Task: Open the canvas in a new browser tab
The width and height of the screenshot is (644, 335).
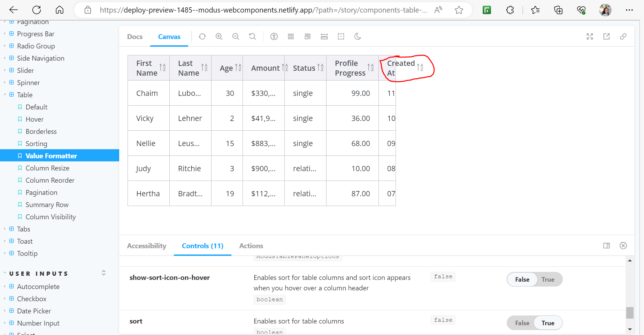Action: (606, 36)
